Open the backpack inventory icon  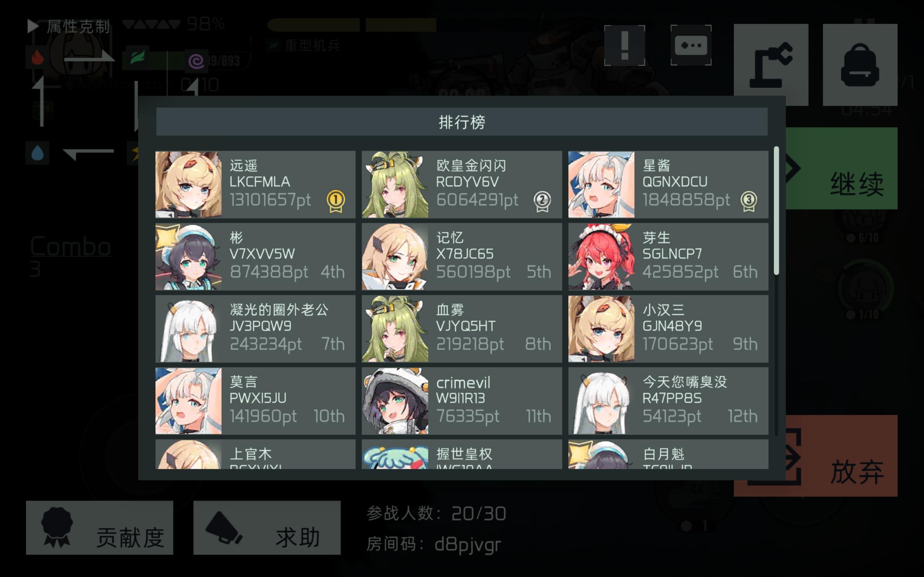pos(860,65)
